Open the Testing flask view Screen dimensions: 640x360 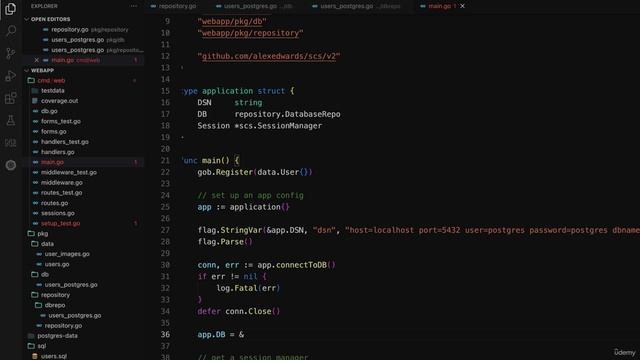[x=11, y=120]
